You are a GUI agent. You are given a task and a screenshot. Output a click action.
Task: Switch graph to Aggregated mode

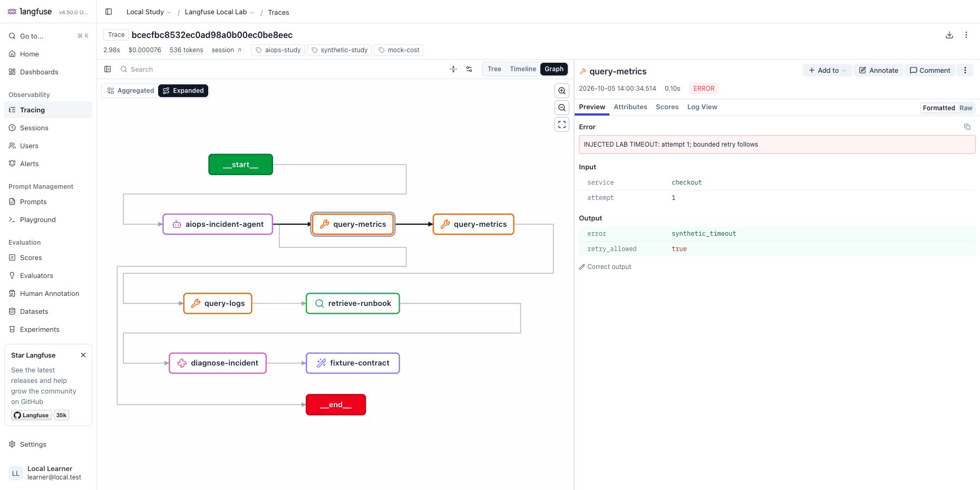[x=130, y=91]
